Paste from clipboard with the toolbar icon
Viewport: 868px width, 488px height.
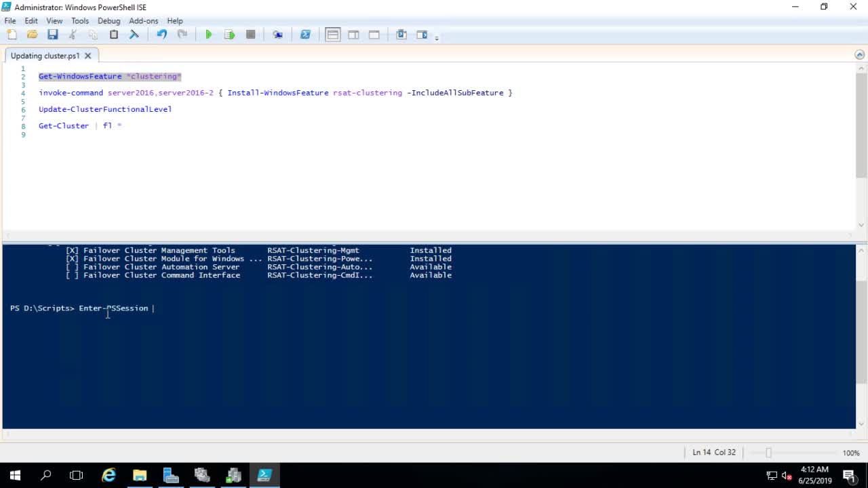[114, 35]
